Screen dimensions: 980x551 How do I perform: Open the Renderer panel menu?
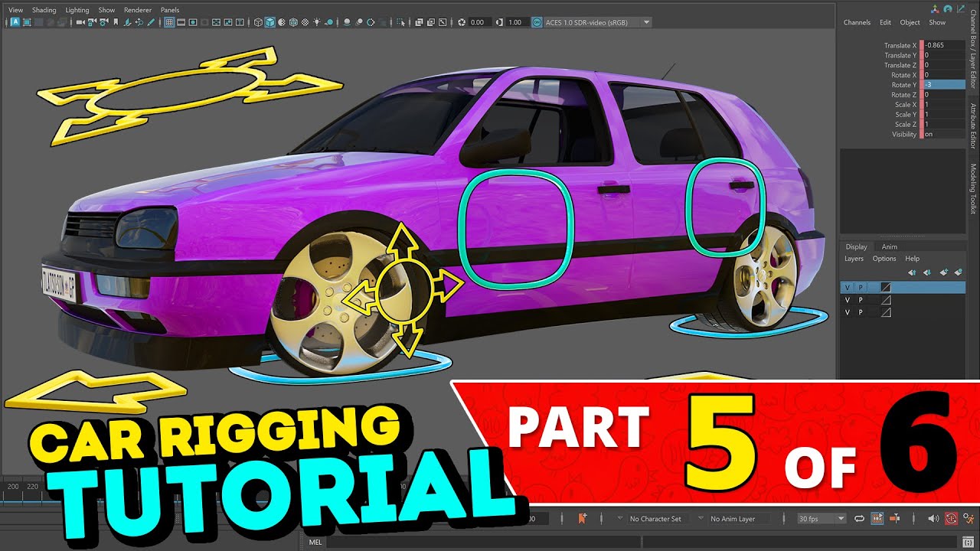[x=138, y=10]
